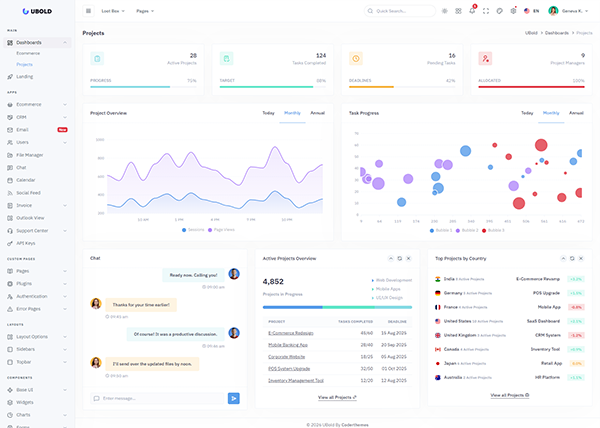Click View all Projects under Active Projects
The image size is (600, 428).
(x=336, y=397)
